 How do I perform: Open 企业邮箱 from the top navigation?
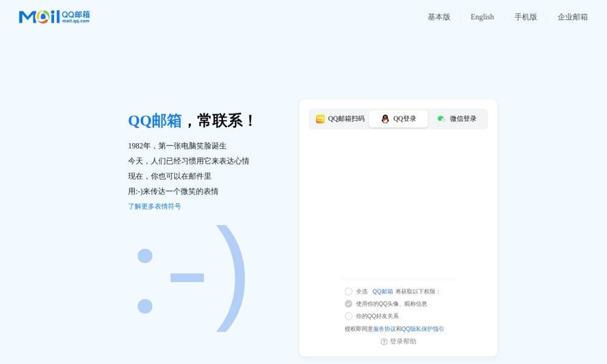tap(571, 17)
